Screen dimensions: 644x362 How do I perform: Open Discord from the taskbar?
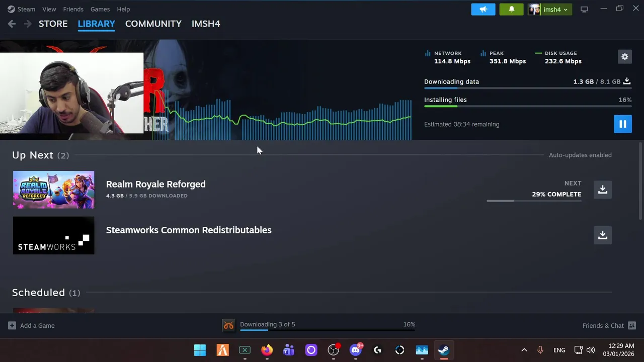356,350
